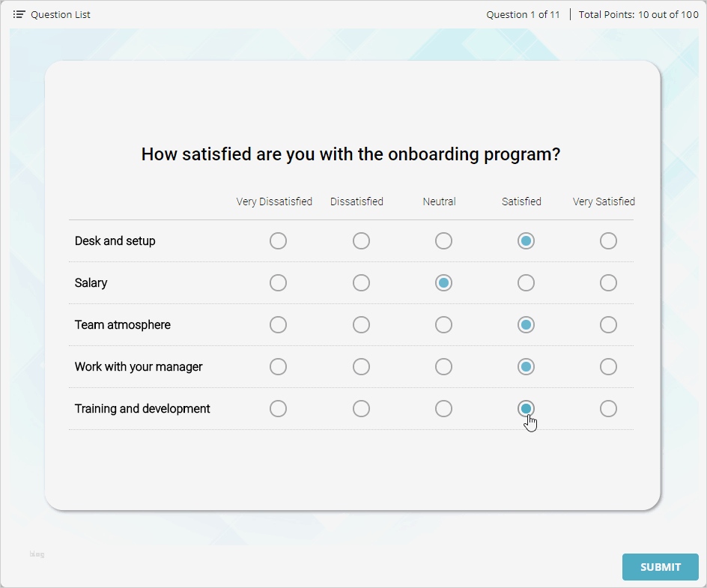This screenshot has height=588, width=707.
Task: Submit the survey answers
Action: (660, 567)
